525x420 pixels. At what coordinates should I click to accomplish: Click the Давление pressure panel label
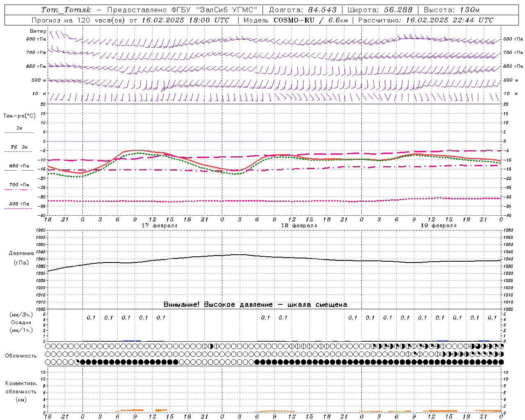(x=21, y=253)
